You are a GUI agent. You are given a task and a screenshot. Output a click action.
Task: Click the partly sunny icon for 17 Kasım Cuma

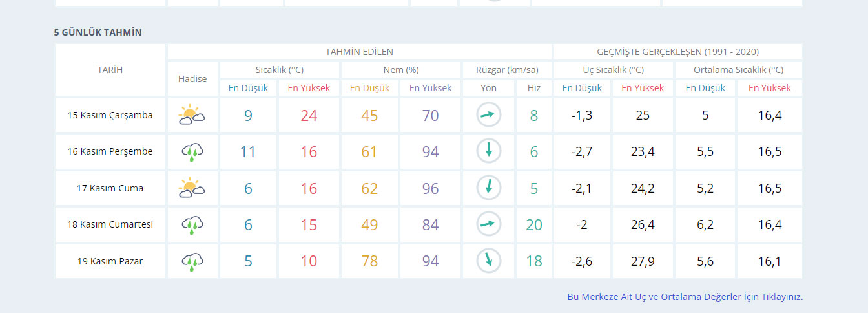click(x=192, y=188)
